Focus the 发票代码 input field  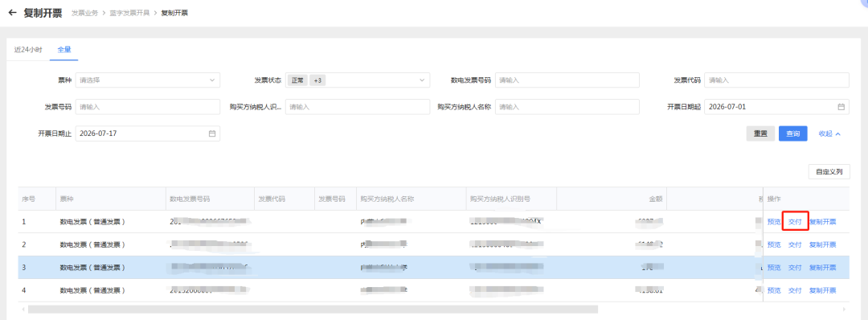tap(776, 80)
